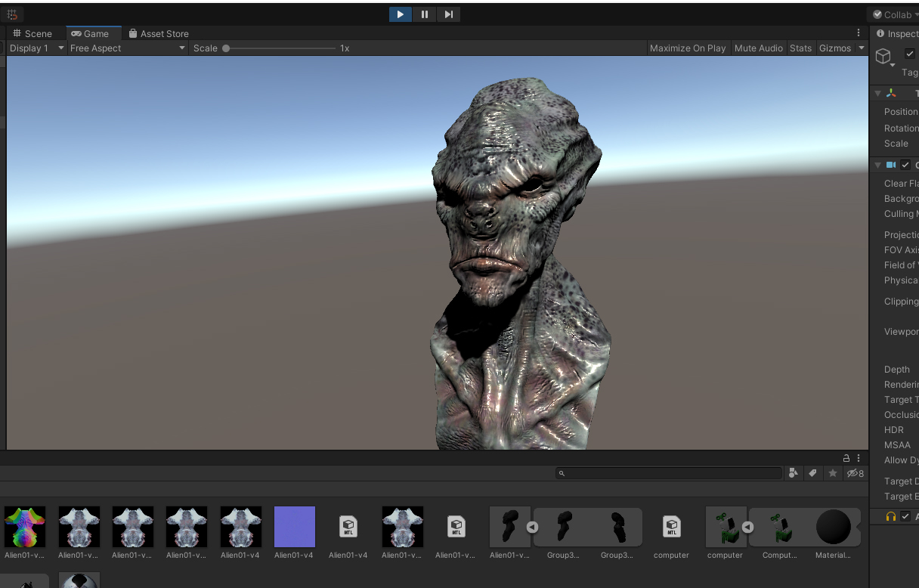Click the grid snap icon at top left
The height and width of the screenshot is (588, 919).
tap(12, 14)
